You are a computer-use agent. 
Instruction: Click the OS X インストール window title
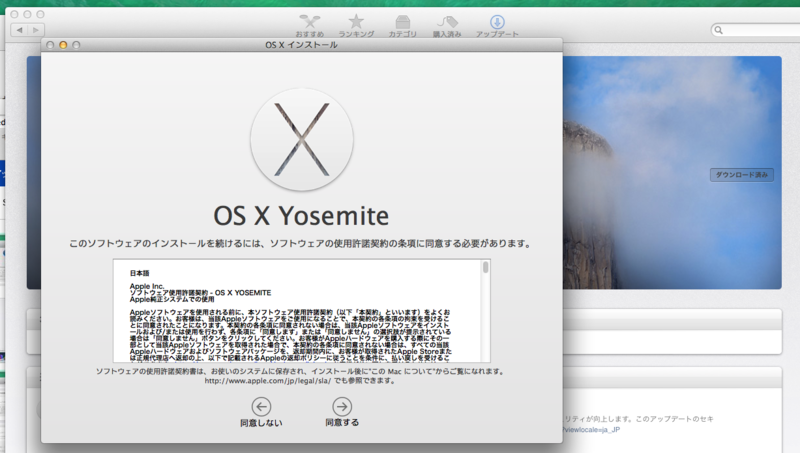click(x=301, y=45)
